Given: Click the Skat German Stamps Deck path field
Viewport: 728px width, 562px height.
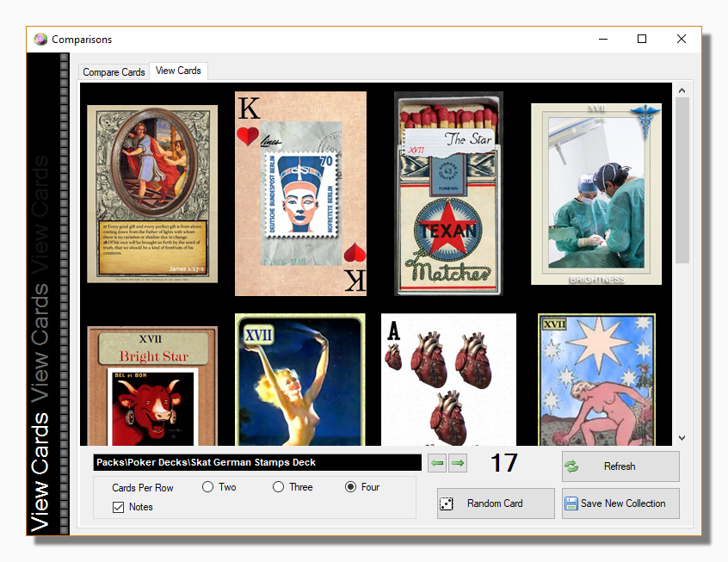Looking at the screenshot, I should pos(257,463).
